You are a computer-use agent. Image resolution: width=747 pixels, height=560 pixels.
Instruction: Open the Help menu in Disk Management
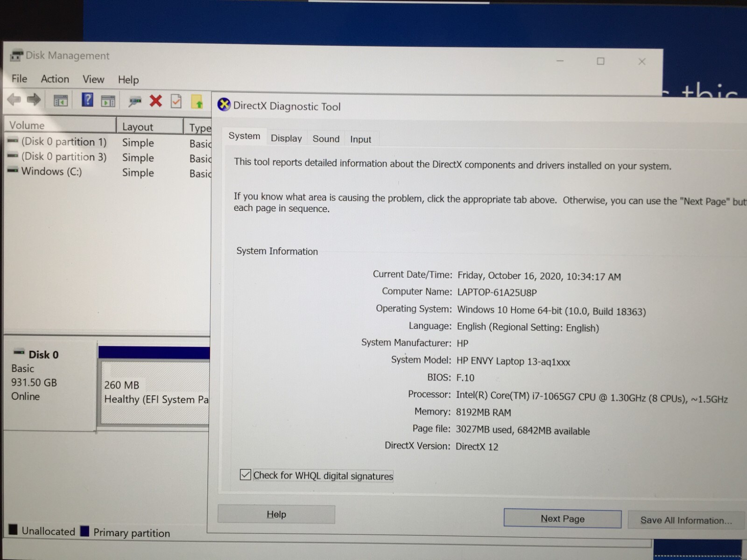[x=128, y=80]
